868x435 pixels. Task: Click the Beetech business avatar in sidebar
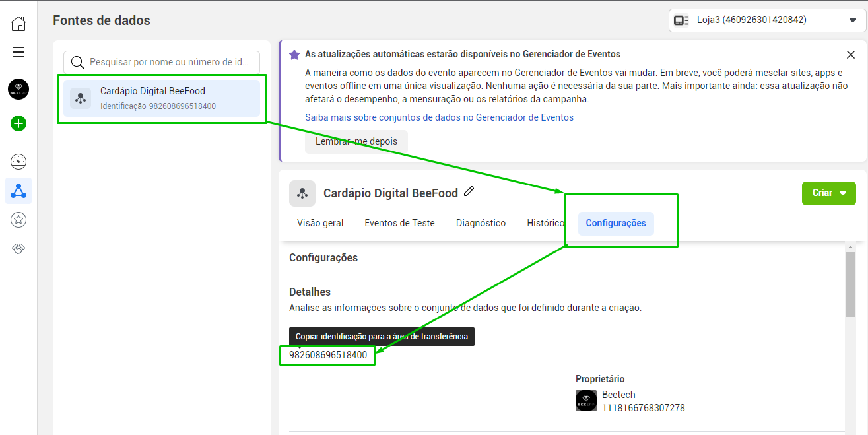pos(18,89)
